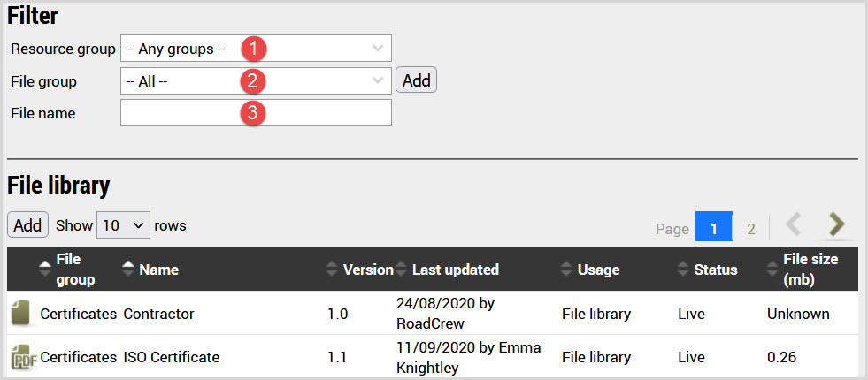Screen dimensions: 868x380
Task: Jump to page 2
Action: (751, 229)
